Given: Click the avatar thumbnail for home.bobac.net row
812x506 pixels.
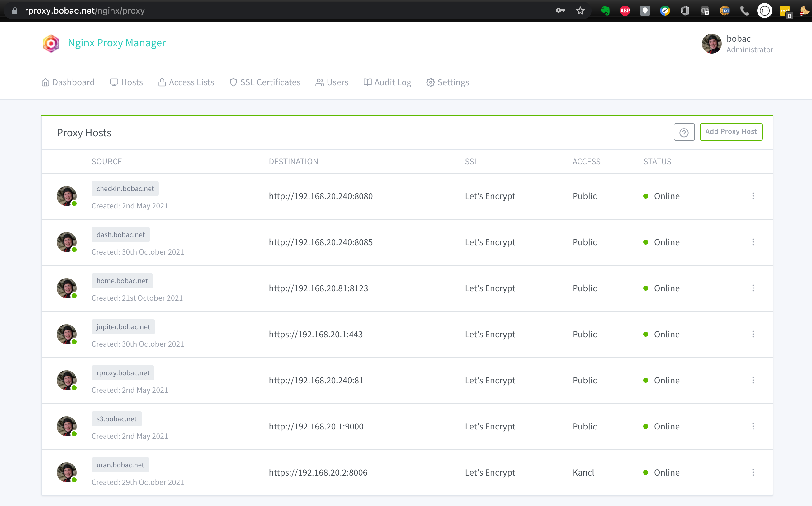Looking at the screenshot, I should pos(67,288).
